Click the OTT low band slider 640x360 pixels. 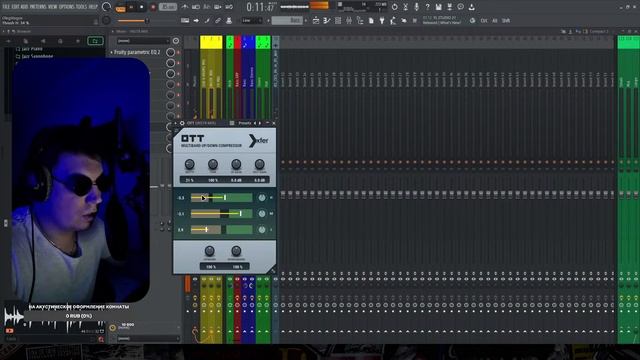click(222, 230)
